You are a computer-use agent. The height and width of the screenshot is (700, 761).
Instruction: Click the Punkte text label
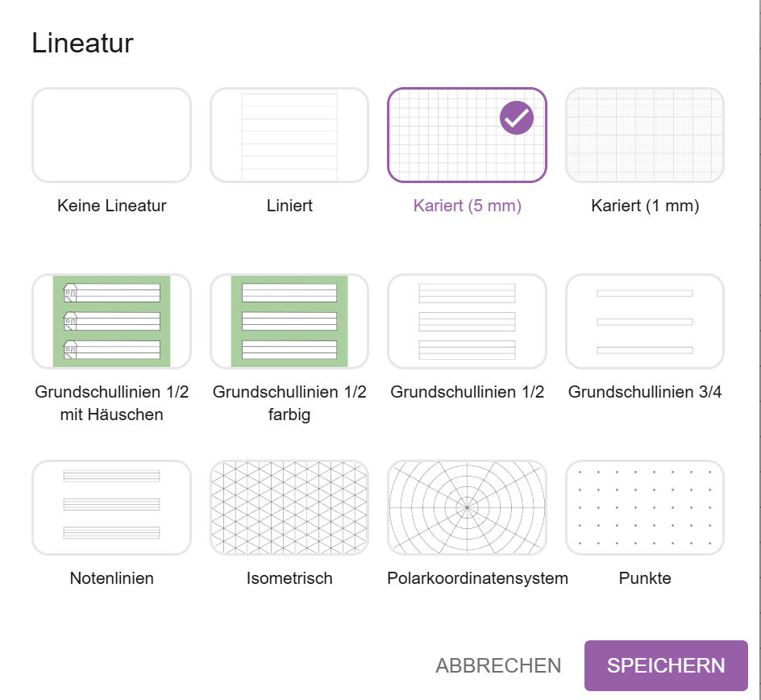tap(645, 578)
